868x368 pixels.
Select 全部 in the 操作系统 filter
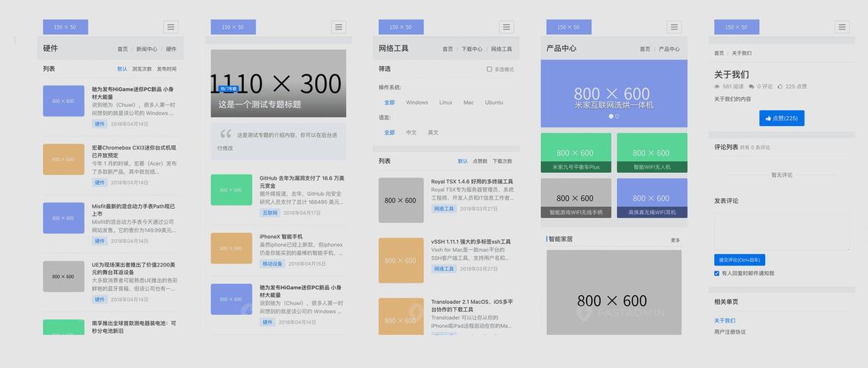click(389, 102)
